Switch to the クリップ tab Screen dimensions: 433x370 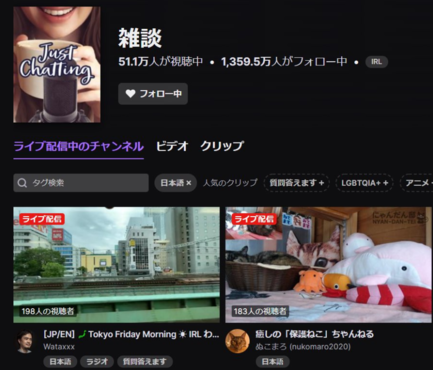click(222, 146)
